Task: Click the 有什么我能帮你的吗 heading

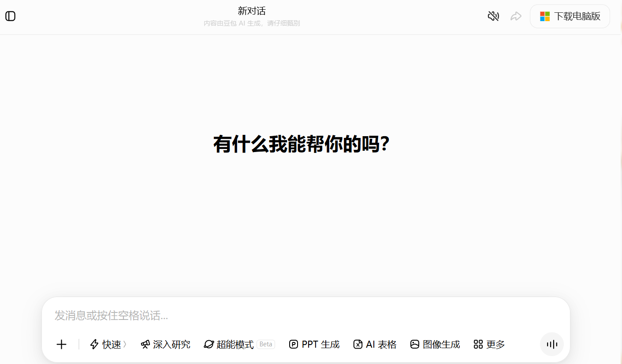Action: [302, 144]
